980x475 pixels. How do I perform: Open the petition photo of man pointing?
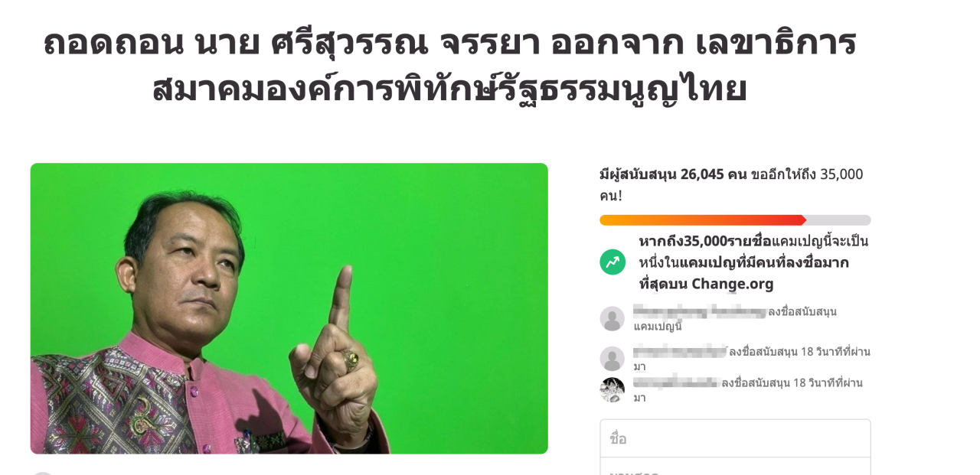tap(289, 308)
